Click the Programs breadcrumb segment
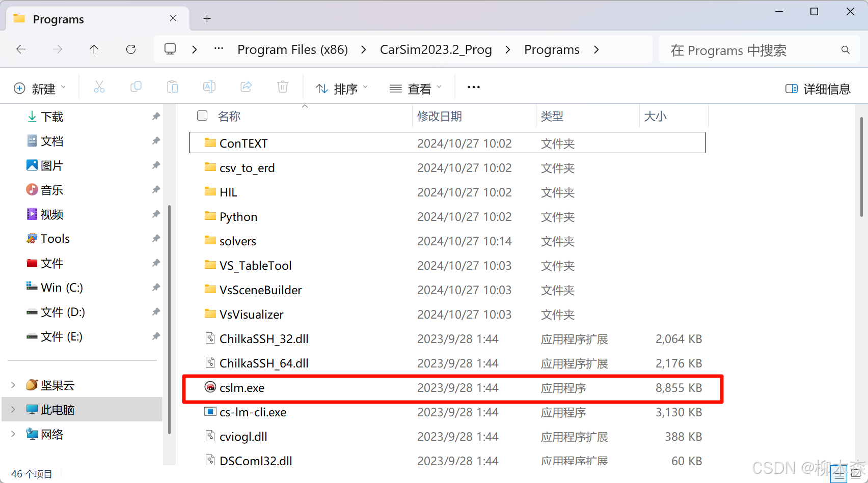 [552, 49]
